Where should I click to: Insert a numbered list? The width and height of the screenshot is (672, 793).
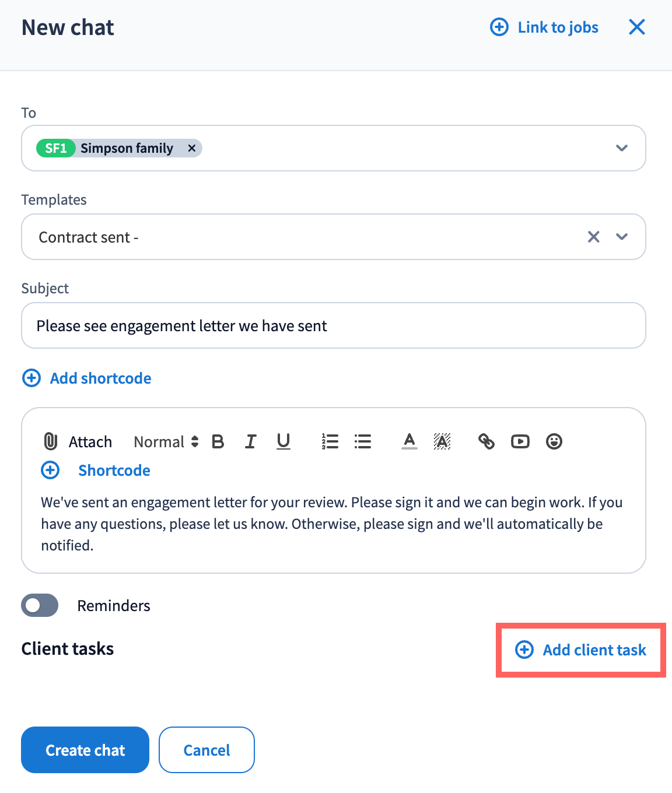(330, 441)
